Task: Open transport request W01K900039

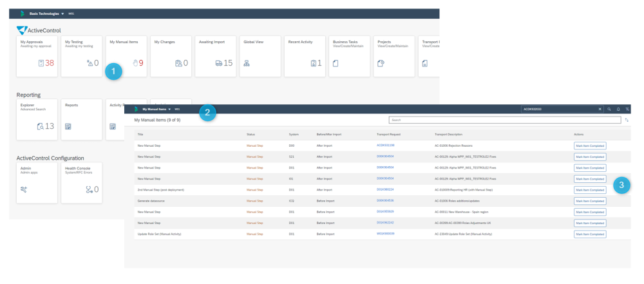Action: tap(385, 234)
